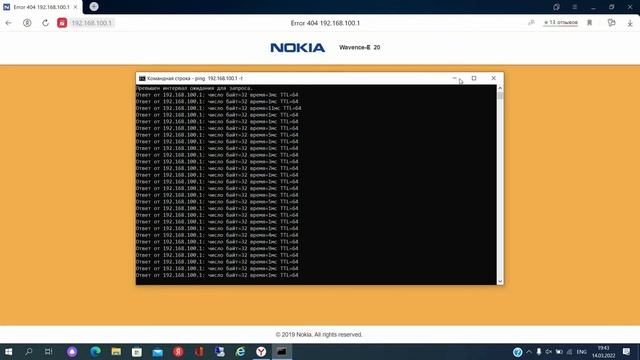This screenshot has width=640, height=360.
Task: Open the browser collections icon
Action: click(611, 23)
